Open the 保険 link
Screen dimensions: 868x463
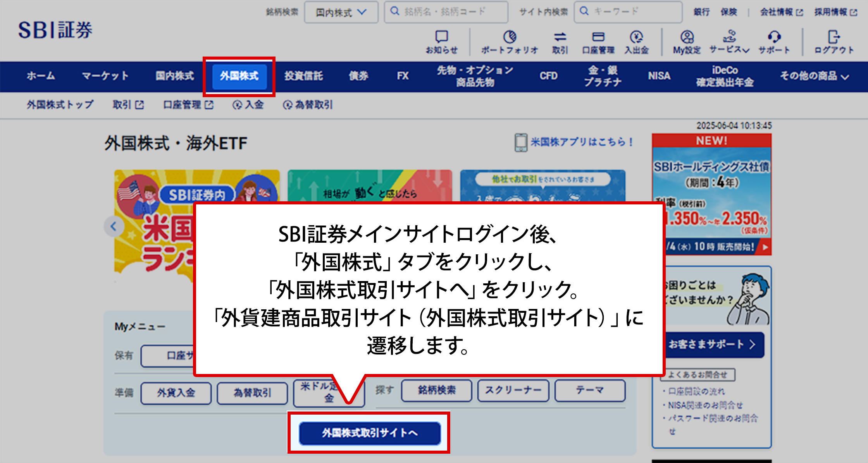point(728,12)
